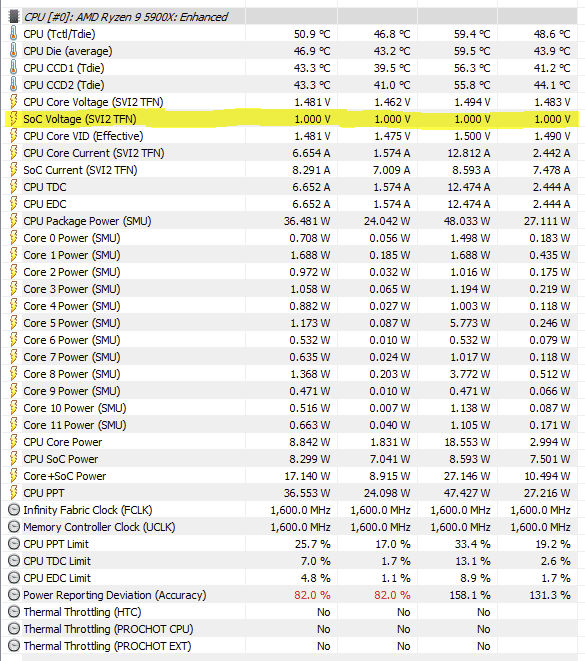Image resolution: width=585 pixels, height=661 pixels.
Task: Click the 8.291 A SoC Current value
Action: [311, 170]
